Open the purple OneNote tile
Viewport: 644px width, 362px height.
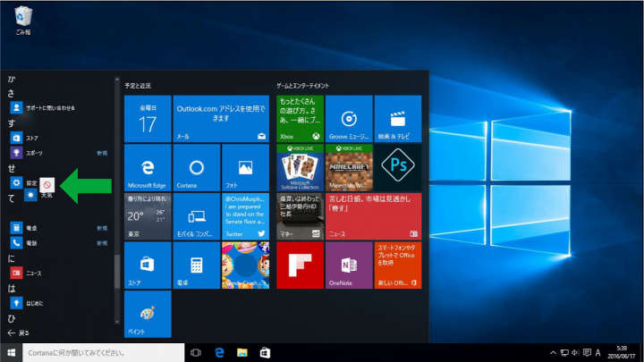point(349,265)
